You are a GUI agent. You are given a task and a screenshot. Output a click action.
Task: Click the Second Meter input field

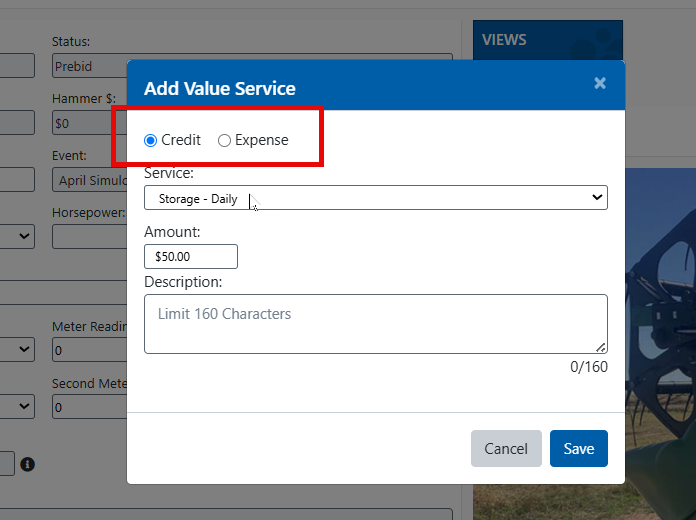[x=90, y=407]
